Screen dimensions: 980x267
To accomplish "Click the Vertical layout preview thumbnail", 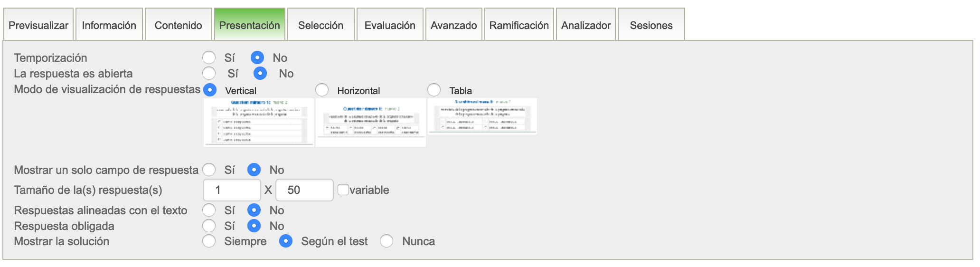I will [259, 122].
